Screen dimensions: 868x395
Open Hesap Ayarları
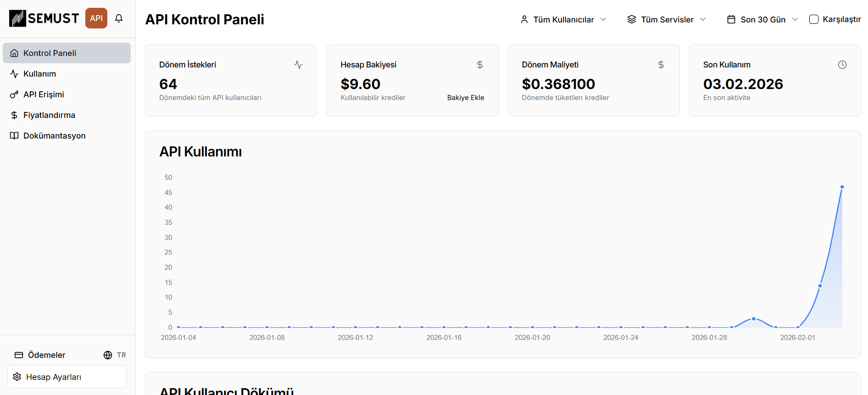(67, 377)
